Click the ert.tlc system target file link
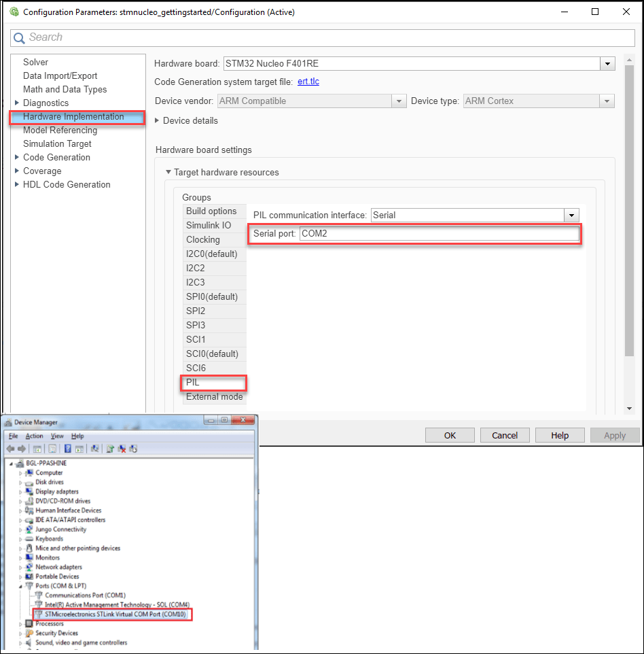644x654 pixels. coord(308,82)
